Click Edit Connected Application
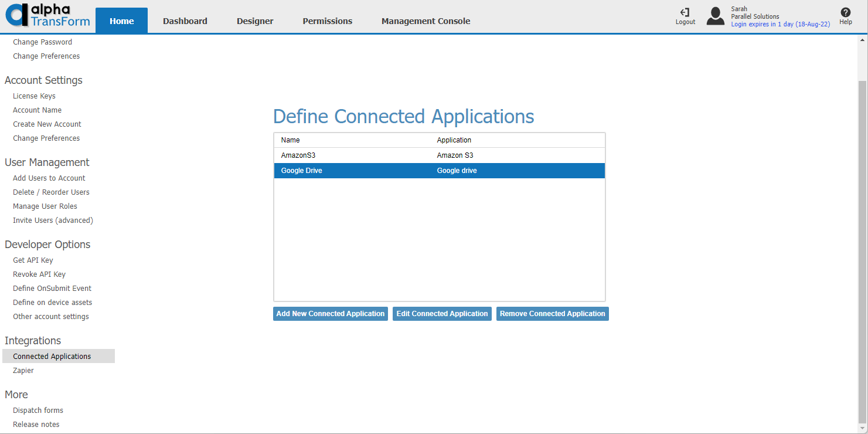The height and width of the screenshot is (434, 868). [x=442, y=313]
